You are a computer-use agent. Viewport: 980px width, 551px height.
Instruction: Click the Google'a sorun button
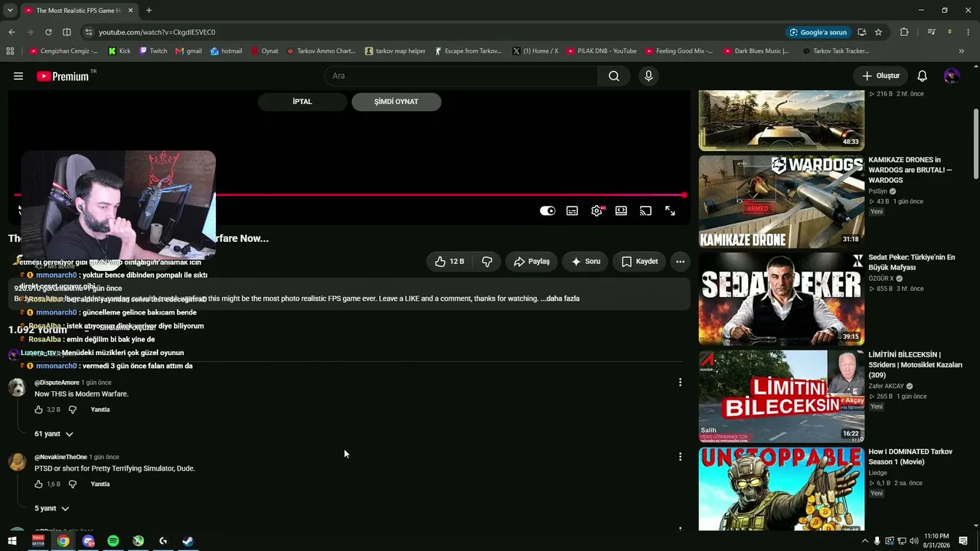818,32
